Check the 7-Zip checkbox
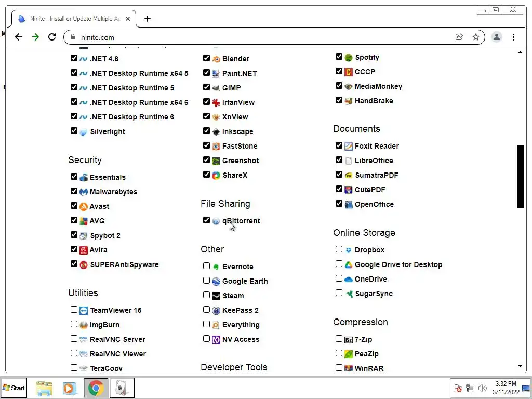 339,339
